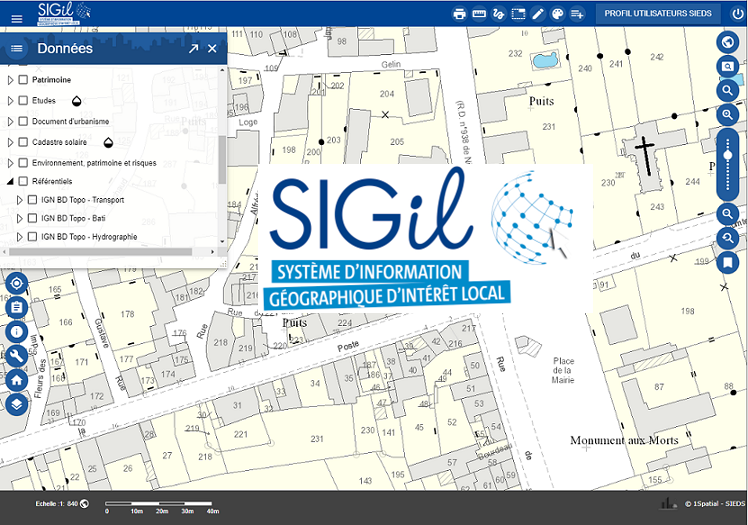Detach the Données panel with arrow icon
Screen dimensions: 748x525
click(x=193, y=48)
